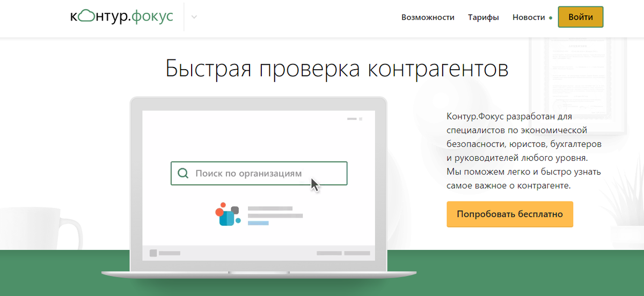Image resolution: width=644 pixels, height=296 pixels.
Task: Open the Новости menu item
Action: pos(529,17)
